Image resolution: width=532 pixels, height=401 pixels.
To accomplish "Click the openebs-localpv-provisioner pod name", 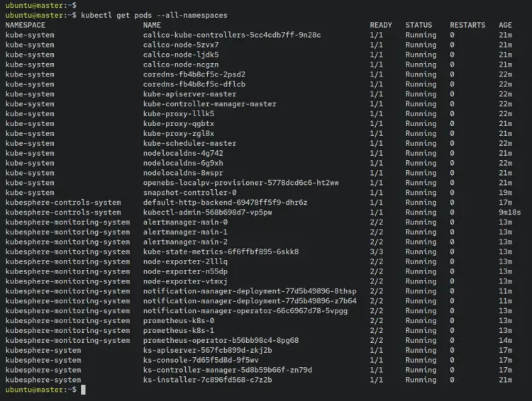I will click(x=240, y=182).
